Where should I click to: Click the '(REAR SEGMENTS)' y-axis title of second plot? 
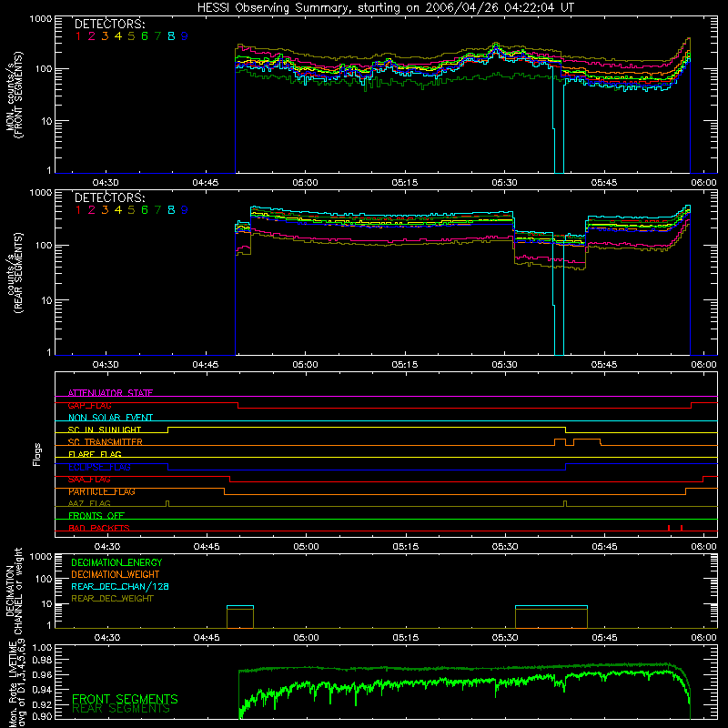click(18, 273)
